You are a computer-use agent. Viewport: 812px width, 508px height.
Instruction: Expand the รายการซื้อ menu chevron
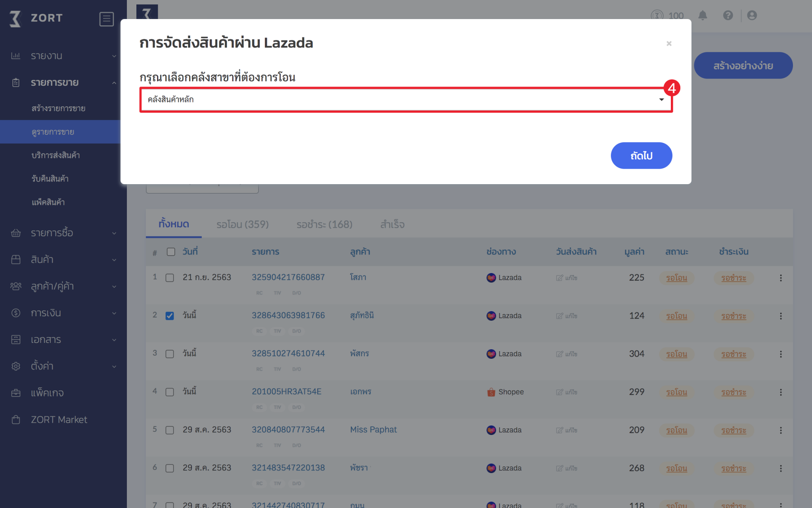114,233
